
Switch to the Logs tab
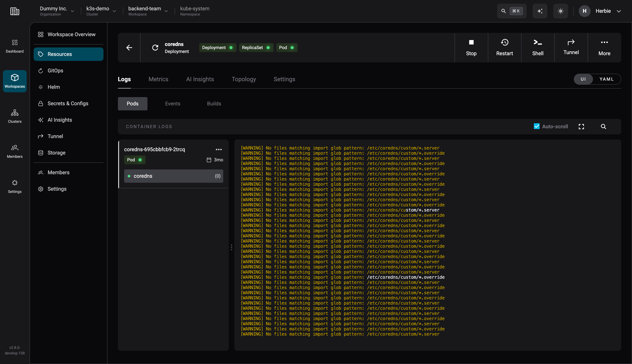click(x=124, y=79)
